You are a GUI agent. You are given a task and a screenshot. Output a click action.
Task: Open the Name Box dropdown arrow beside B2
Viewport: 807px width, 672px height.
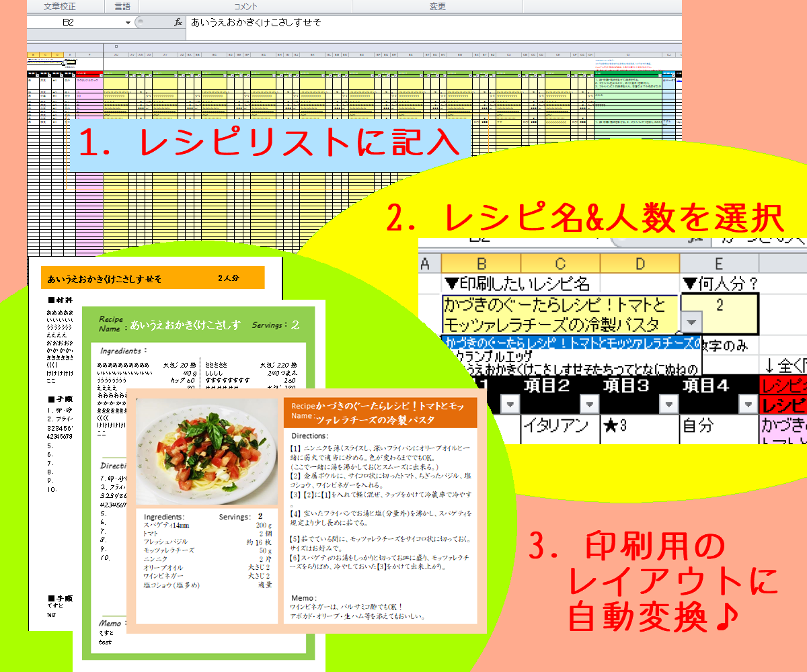tap(128, 22)
